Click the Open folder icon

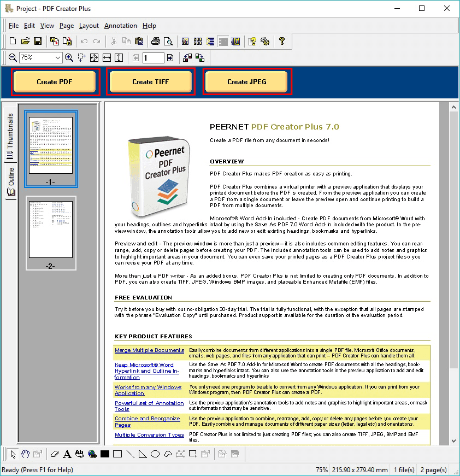[25, 41]
